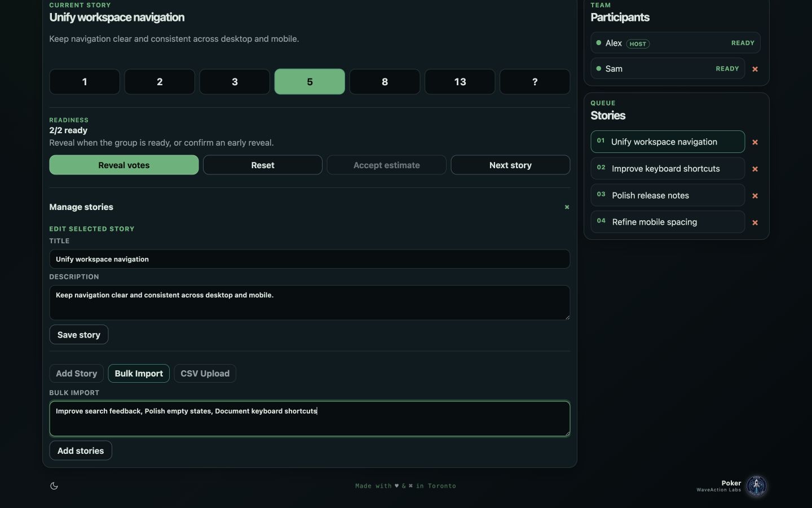Viewport: 812px width, 508px height.
Task: Focus the story Title input field
Action: [x=310, y=259]
